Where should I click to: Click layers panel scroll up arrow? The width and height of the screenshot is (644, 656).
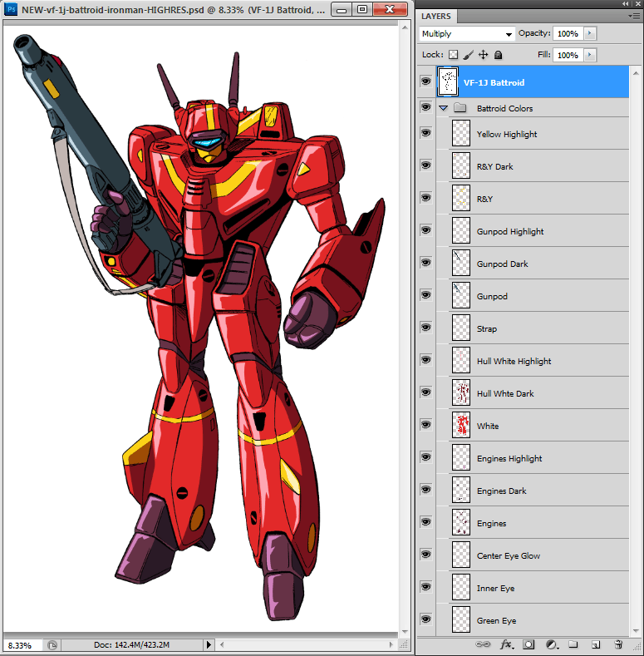click(x=636, y=73)
